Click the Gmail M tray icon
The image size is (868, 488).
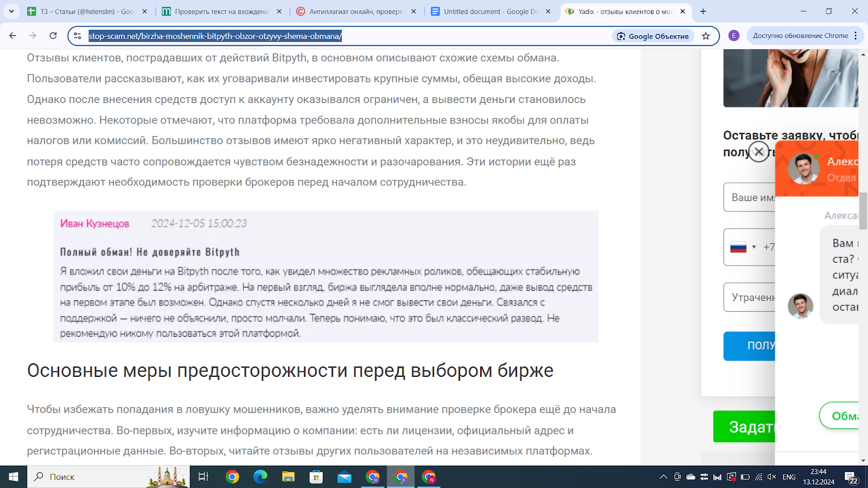717,477
